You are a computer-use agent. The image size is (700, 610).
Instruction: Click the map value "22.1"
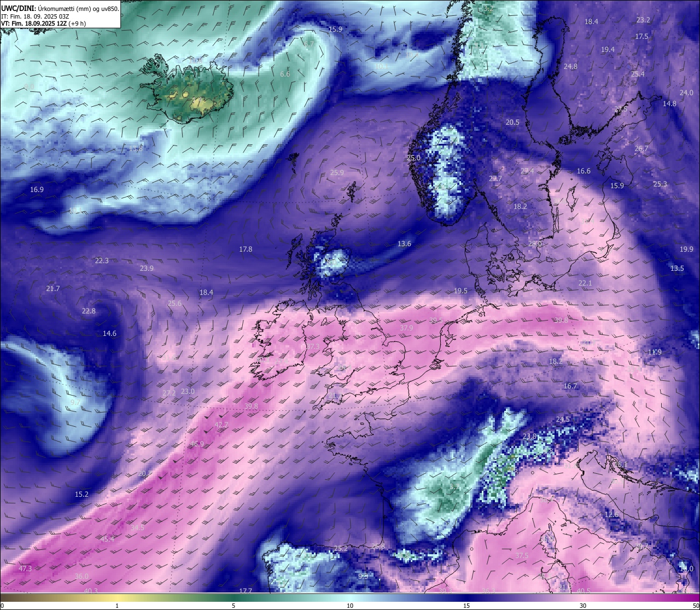tap(585, 283)
